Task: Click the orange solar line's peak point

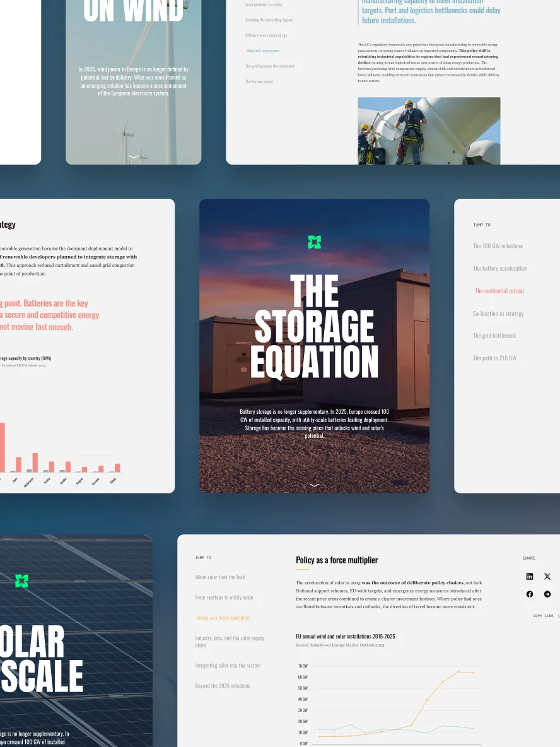Action: 458,672
